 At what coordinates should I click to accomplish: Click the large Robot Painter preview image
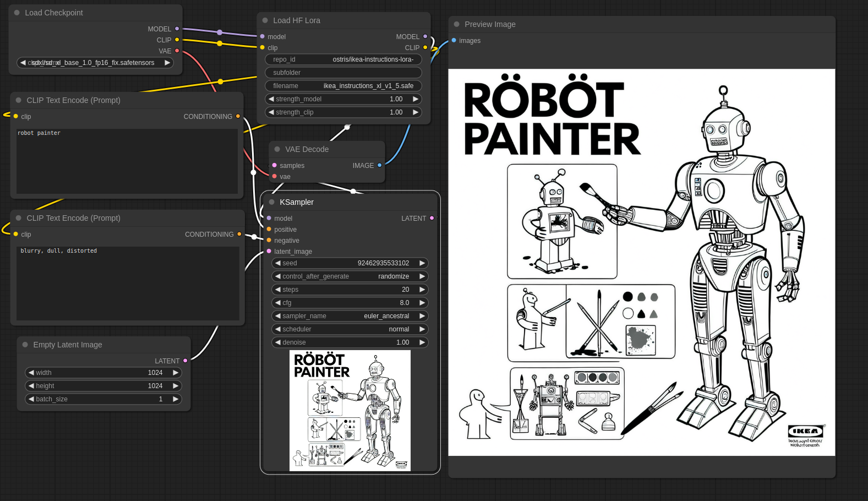642,263
